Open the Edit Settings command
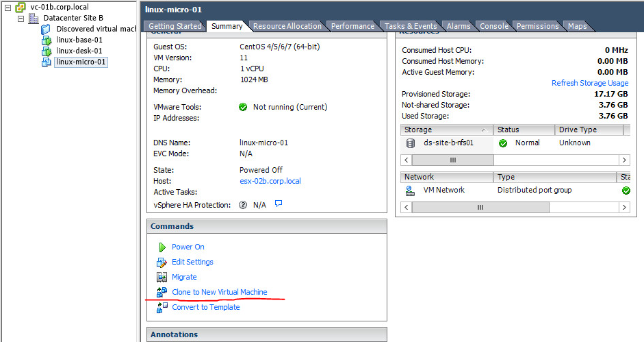Image resolution: width=644 pixels, height=342 pixels. coord(192,262)
